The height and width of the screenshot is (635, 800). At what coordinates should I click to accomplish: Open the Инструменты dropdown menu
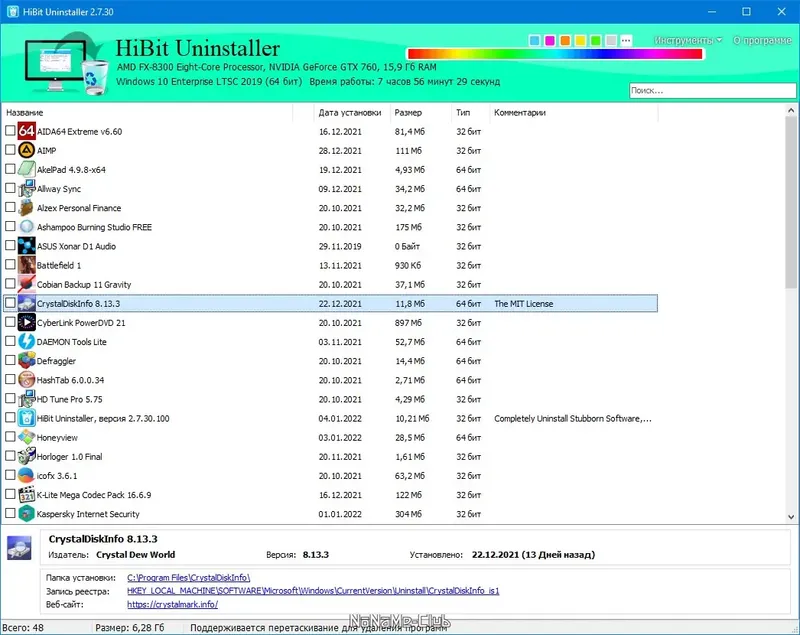[688, 40]
